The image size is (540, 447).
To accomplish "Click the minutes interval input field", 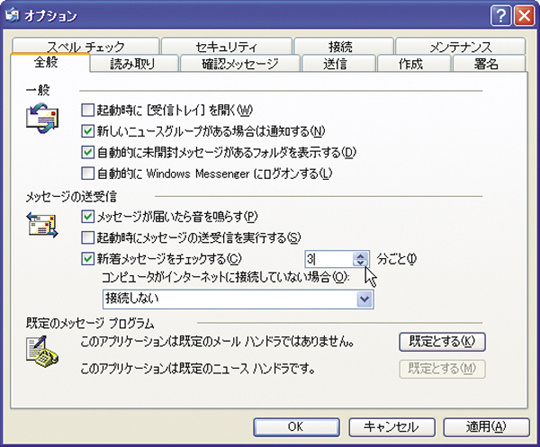I will point(329,259).
